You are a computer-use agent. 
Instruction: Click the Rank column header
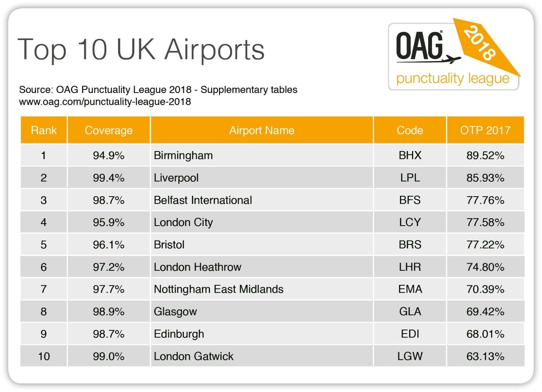(x=44, y=130)
